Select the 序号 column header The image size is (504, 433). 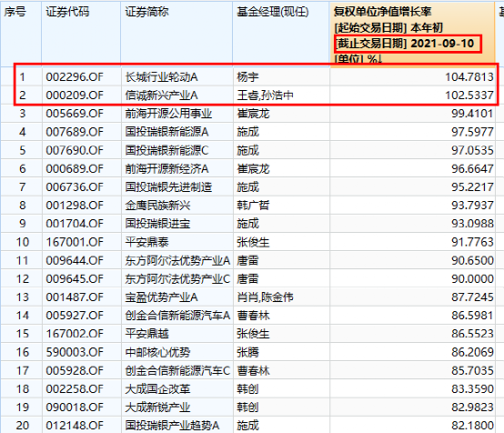(x=15, y=12)
